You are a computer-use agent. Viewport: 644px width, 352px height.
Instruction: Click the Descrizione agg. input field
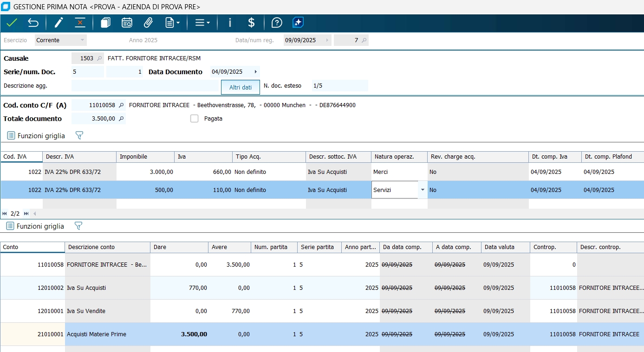(x=144, y=86)
